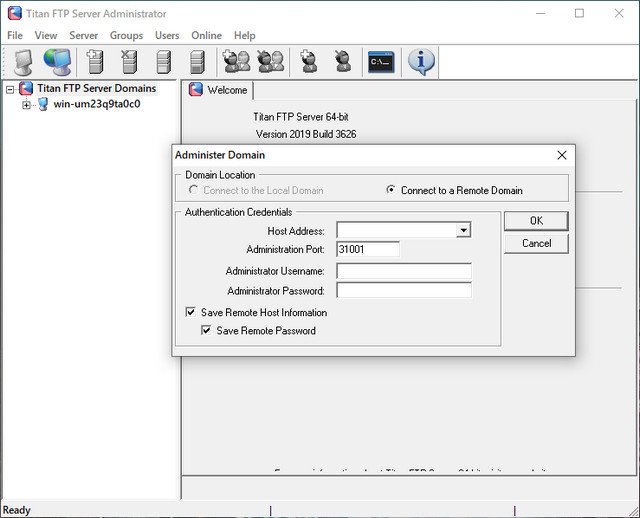Focus the Administration Port field
The height and width of the screenshot is (518, 640).
(x=368, y=249)
